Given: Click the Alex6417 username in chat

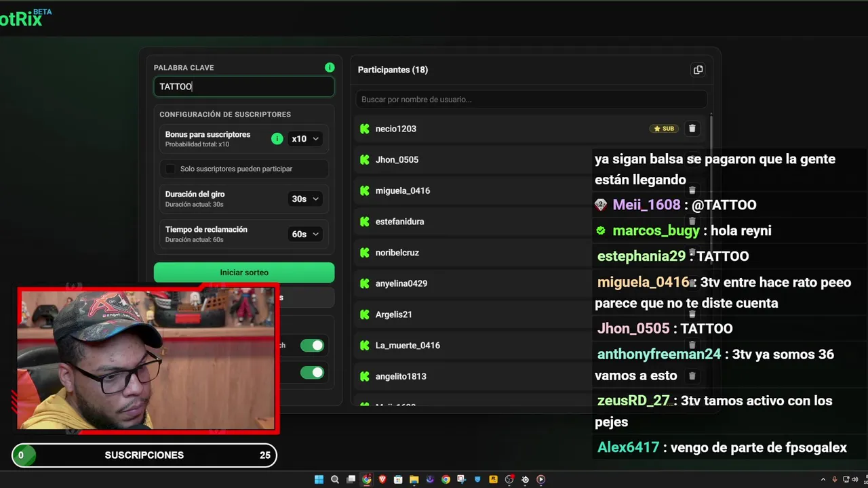Looking at the screenshot, I should (628, 447).
